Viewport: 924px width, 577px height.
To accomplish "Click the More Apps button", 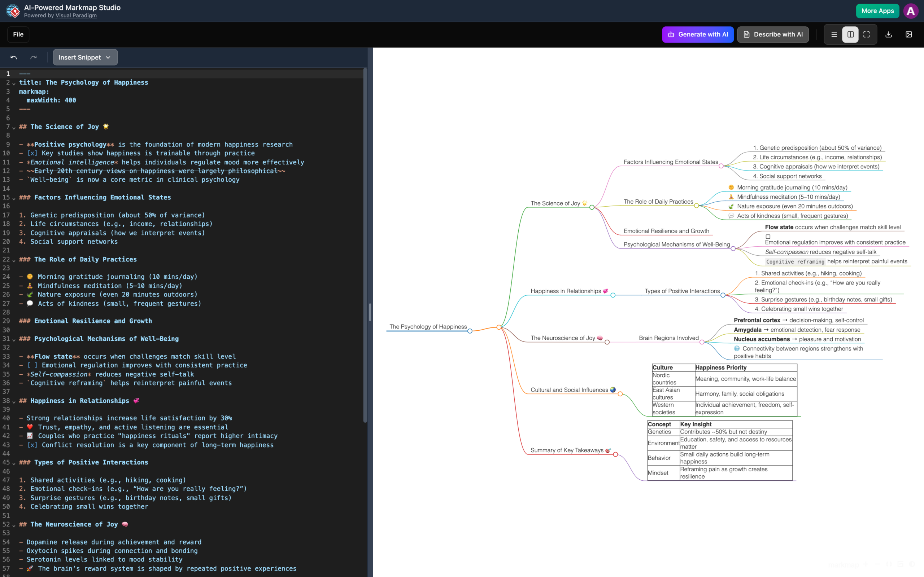I will coord(877,11).
